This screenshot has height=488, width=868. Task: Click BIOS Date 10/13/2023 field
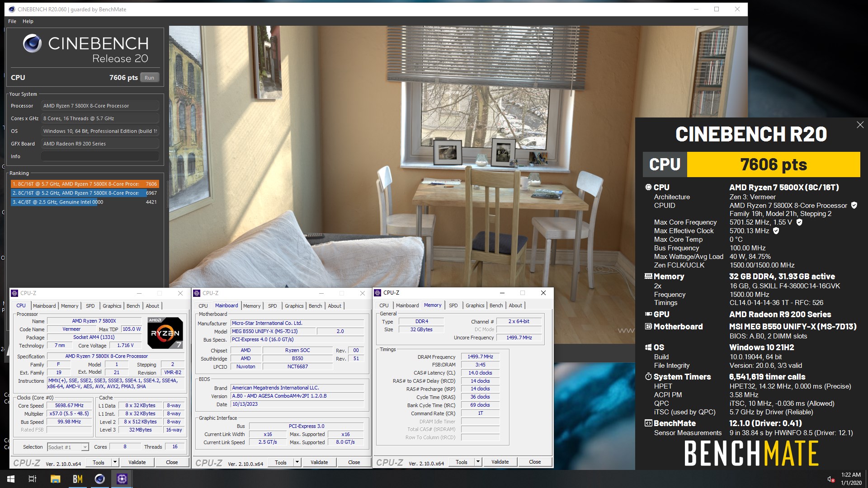click(297, 404)
